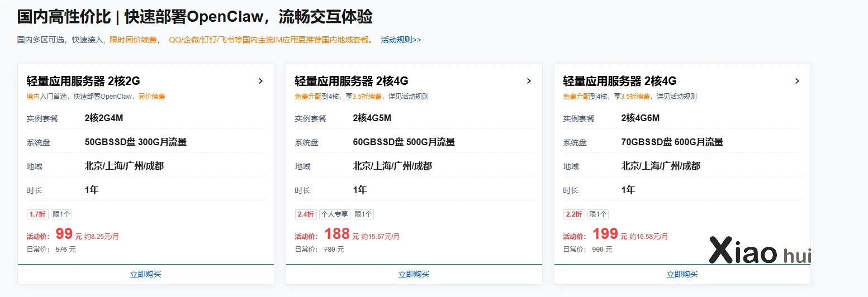Click the 2.2折 discount tag
The width and height of the screenshot is (868, 297).
click(573, 214)
